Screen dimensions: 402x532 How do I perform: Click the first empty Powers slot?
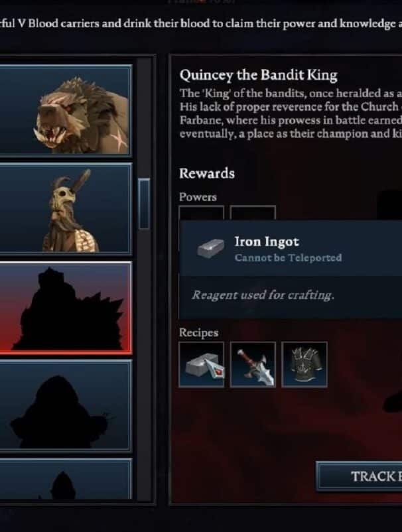tap(201, 213)
